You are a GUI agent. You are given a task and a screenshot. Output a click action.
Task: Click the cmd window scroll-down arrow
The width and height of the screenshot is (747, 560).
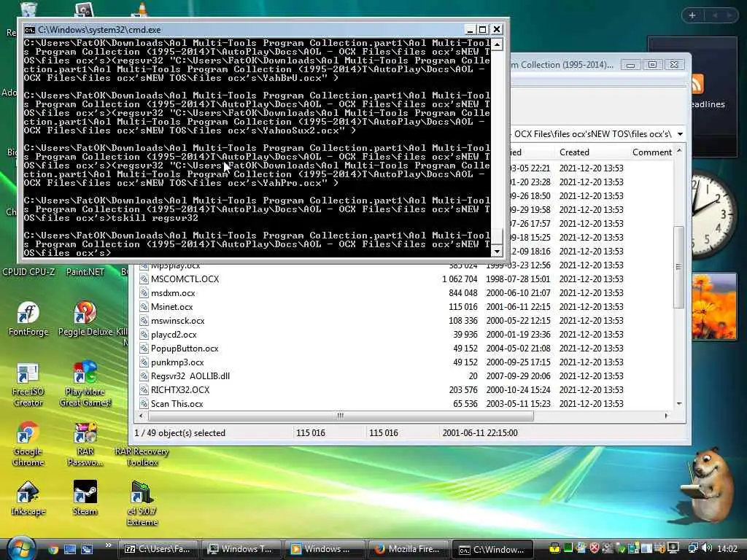[x=497, y=251]
